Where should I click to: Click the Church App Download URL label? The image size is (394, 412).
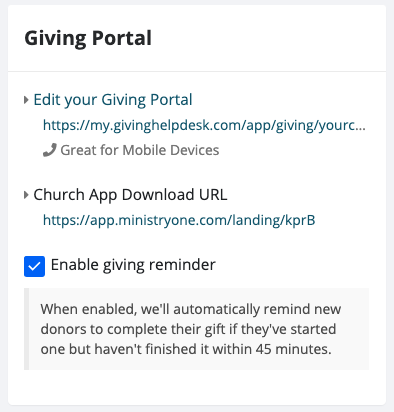[130, 195]
